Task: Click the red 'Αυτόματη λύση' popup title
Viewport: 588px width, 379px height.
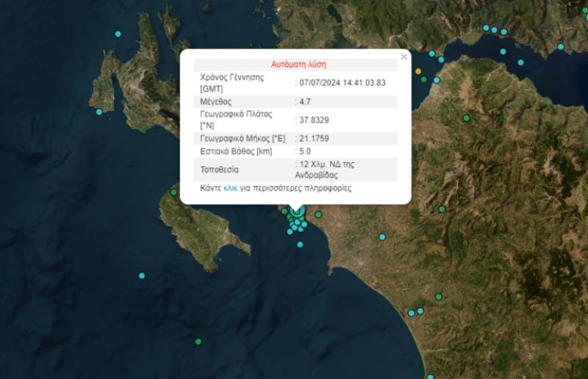Action: pyautogui.click(x=298, y=65)
